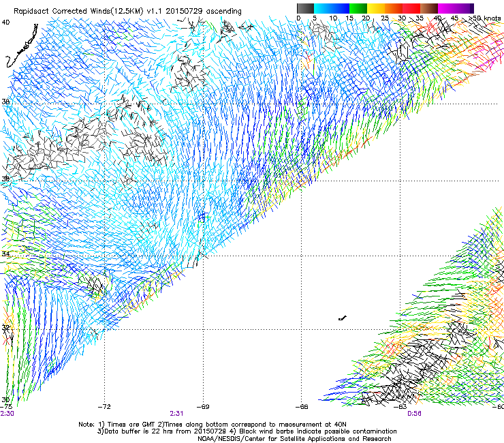The height and width of the screenshot is (443, 504).
Task: Click the '-63' longitude label
Action: (400, 407)
